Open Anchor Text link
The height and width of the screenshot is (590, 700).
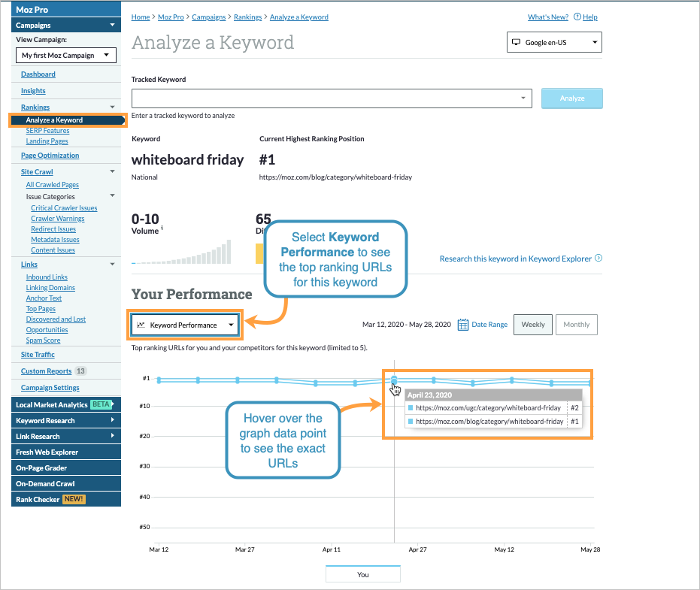[x=44, y=298]
